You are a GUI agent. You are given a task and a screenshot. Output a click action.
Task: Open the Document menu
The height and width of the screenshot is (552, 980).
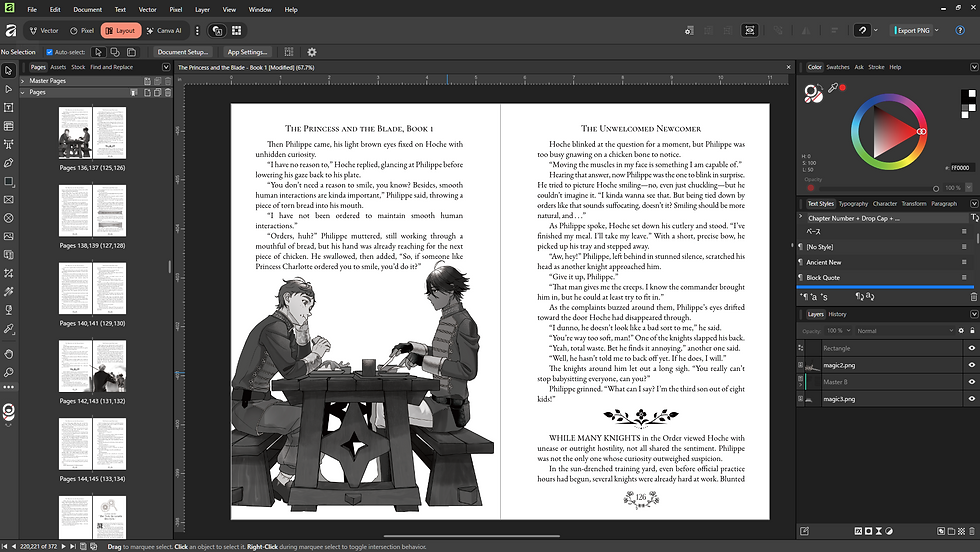[x=88, y=9]
